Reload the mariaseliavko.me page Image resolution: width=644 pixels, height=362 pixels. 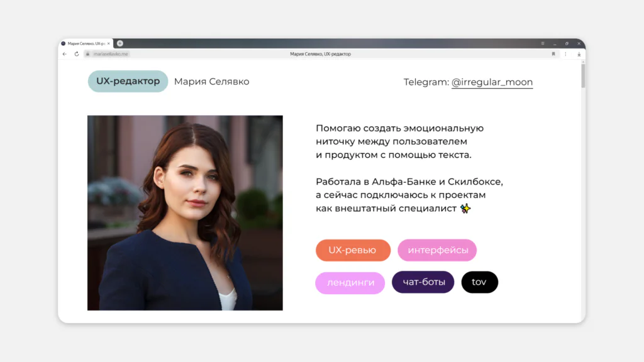(x=77, y=54)
